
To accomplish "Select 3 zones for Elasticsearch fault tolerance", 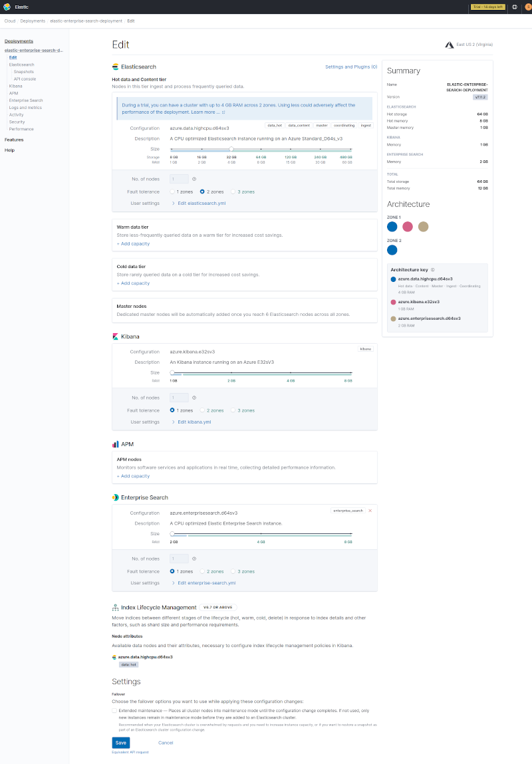I will 233,191.
